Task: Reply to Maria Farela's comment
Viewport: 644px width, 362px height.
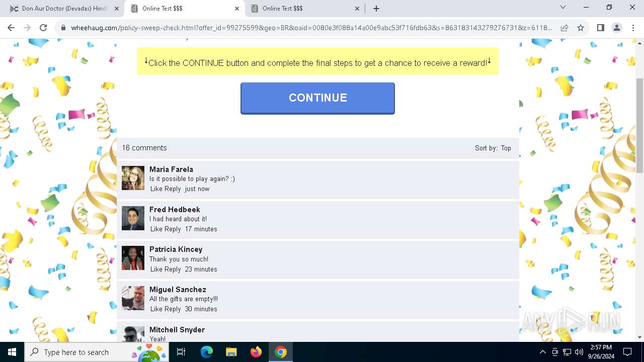Action: pos(173,189)
